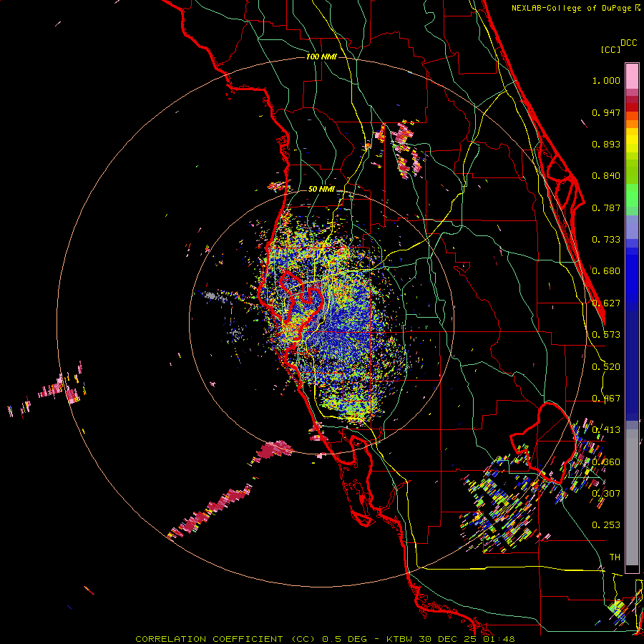Click the light pink segment of the color bar
The height and width of the screenshot is (644, 644).
click(x=632, y=77)
